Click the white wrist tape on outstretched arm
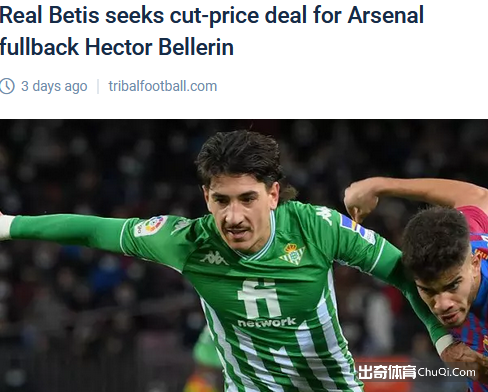Screen dimensions: 488x392 coord(6,227)
